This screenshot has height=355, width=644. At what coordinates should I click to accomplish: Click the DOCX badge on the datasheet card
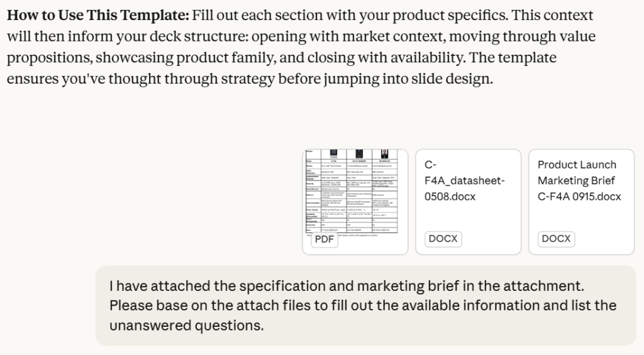tap(443, 239)
